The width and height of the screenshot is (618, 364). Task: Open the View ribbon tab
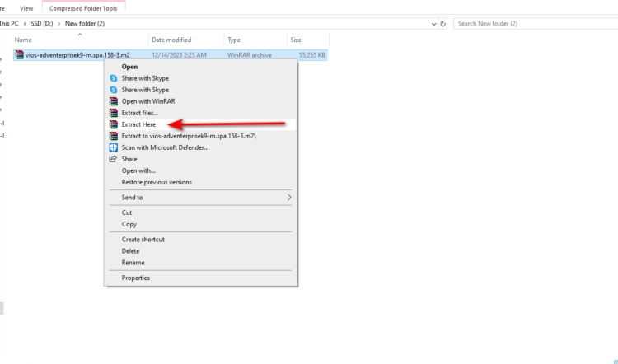(26, 7)
